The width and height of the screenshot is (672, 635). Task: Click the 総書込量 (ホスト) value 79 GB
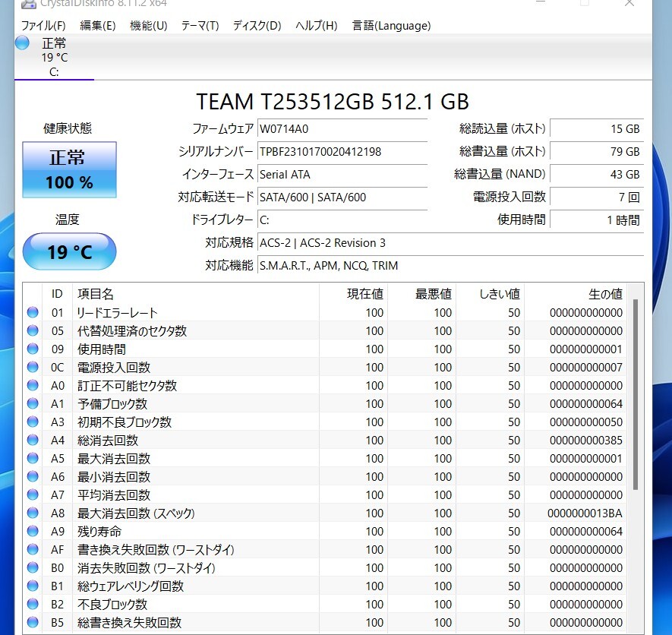tap(597, 151)
